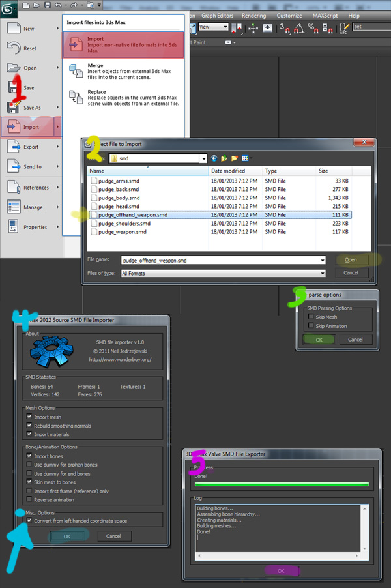Open the MAXScript menu
Viewport: 391px width, 588px height.
(x=325, y=16)
